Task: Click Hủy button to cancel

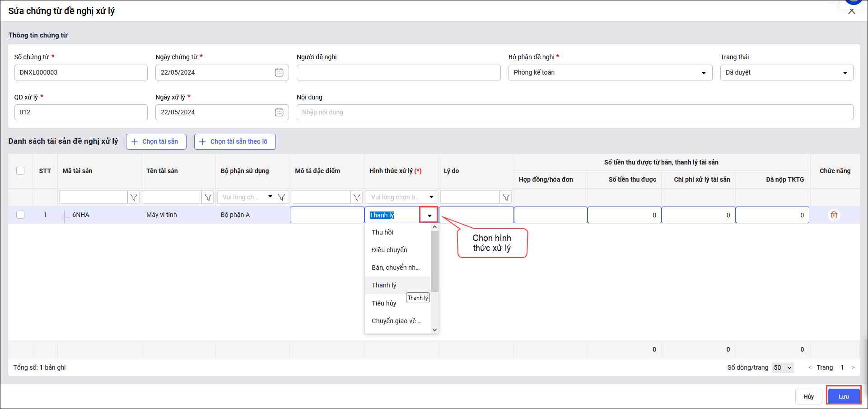Action: point(808,396)
